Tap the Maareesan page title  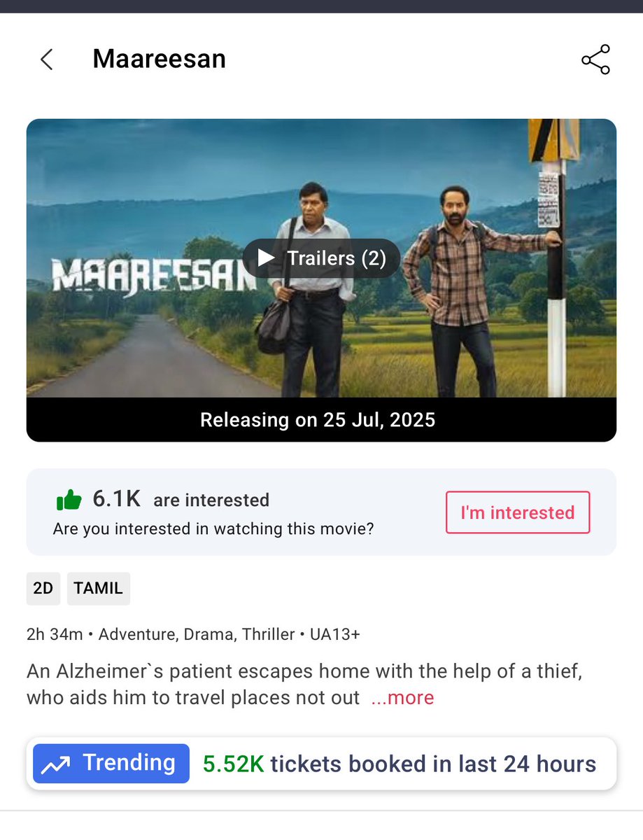tap(160, 59)
